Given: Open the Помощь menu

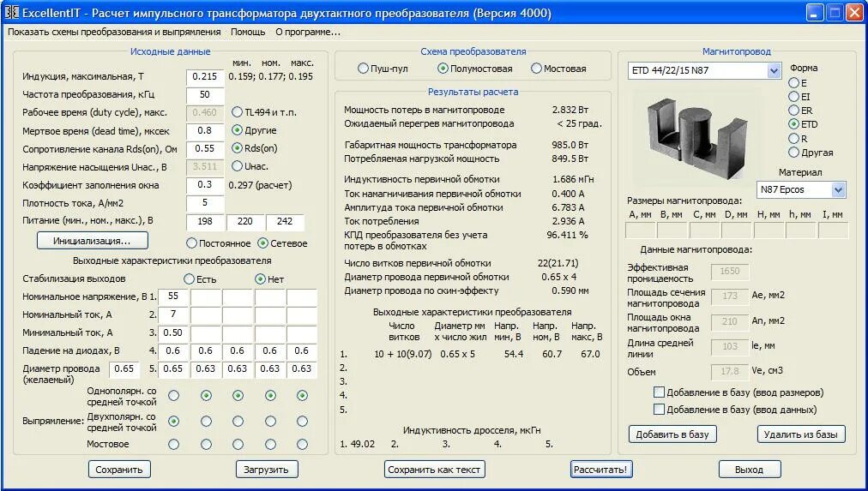Looking at the screenshot, I should 248,32.
